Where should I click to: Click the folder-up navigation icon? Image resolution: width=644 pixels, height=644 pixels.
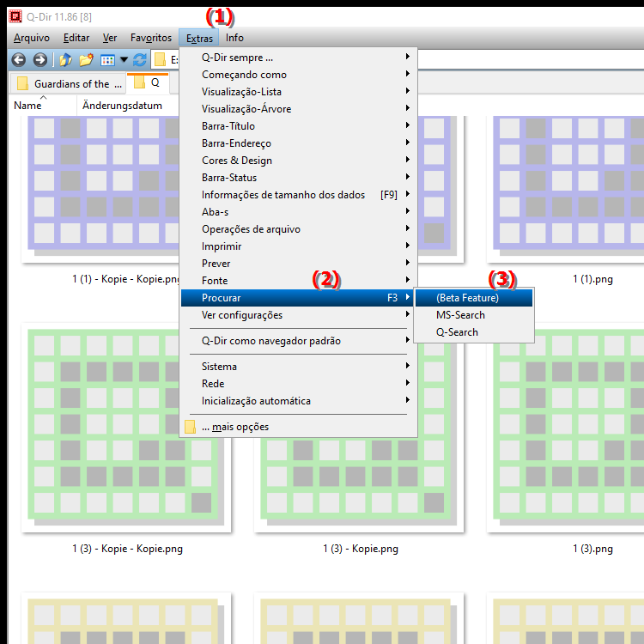(x=65, y=60)
